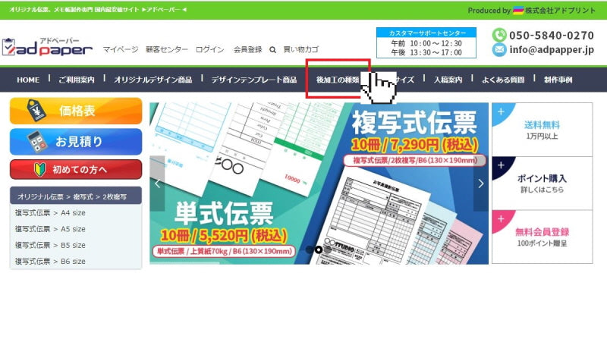This screenshot has width=607, height=364.
Task: Click the 価格表 orange button
Action: tap(76, 111)
